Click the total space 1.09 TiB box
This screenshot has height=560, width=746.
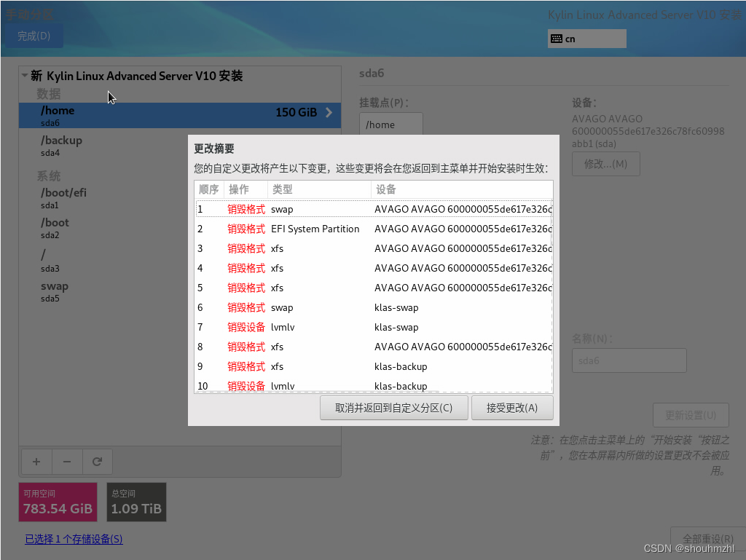(x=136, y=502)
